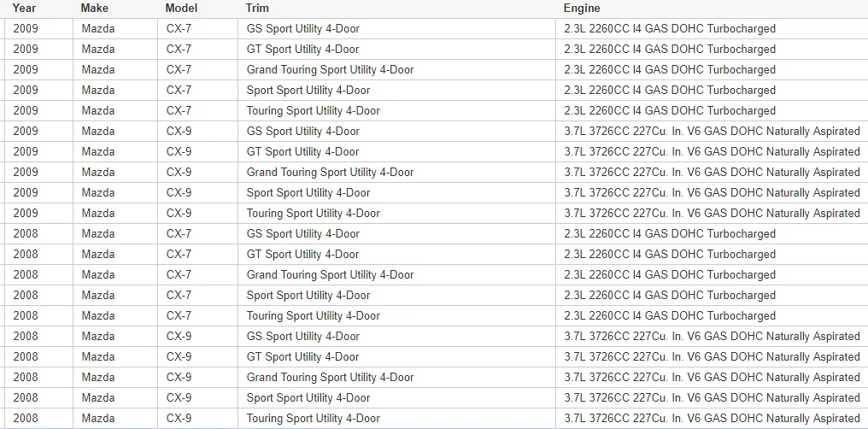Click the 2008 year cell in CX-7 Grand Touring row

pyautogui.click(x=38, y=274)
